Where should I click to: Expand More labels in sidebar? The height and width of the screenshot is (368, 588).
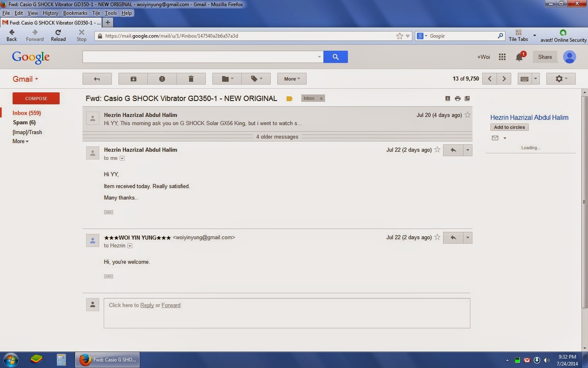tap(20, 141)
